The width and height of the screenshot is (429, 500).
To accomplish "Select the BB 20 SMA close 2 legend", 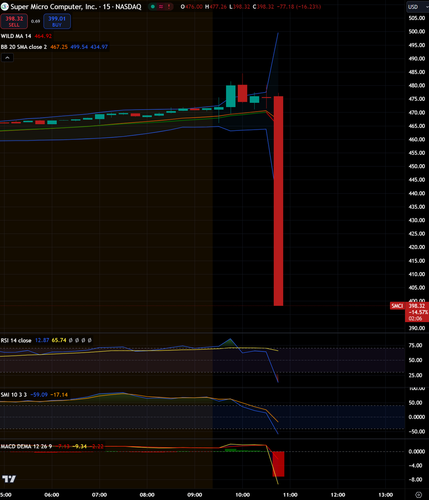I will [x=24, y=47].
